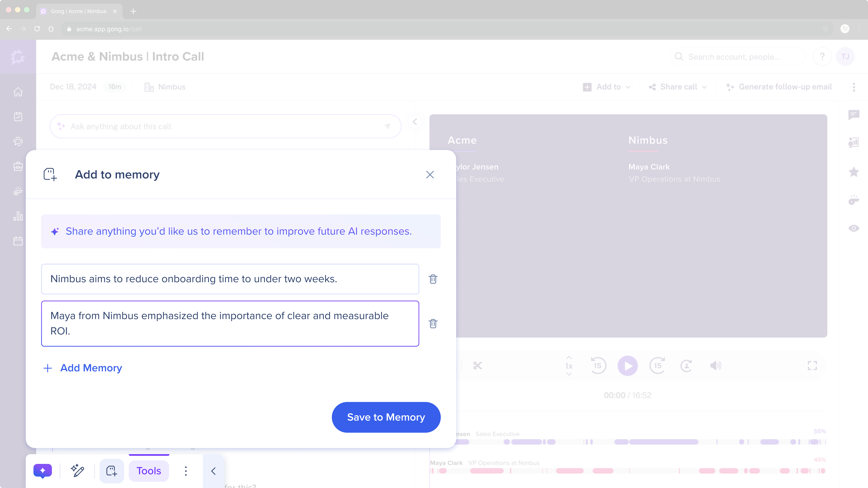The height and width of the screenshot is (488, 868).
Task: Enter fullscreen video mode
Action: (812, 365)
